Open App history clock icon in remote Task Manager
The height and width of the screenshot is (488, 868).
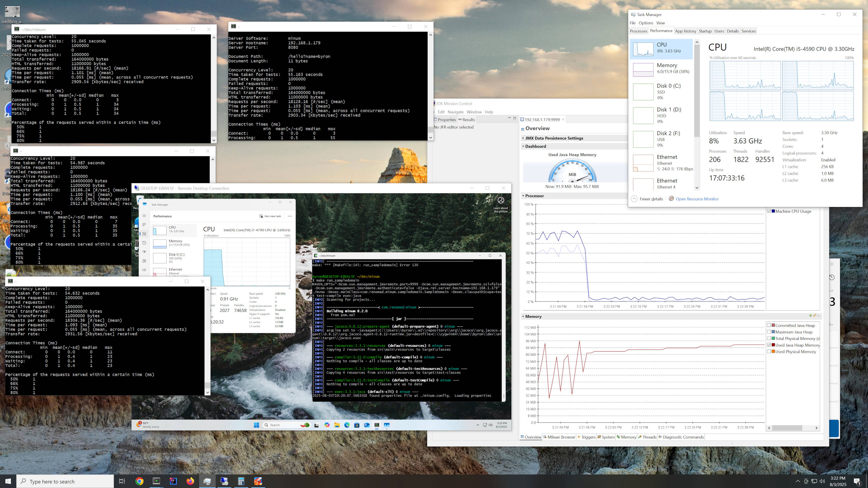[x=144, y=243]
